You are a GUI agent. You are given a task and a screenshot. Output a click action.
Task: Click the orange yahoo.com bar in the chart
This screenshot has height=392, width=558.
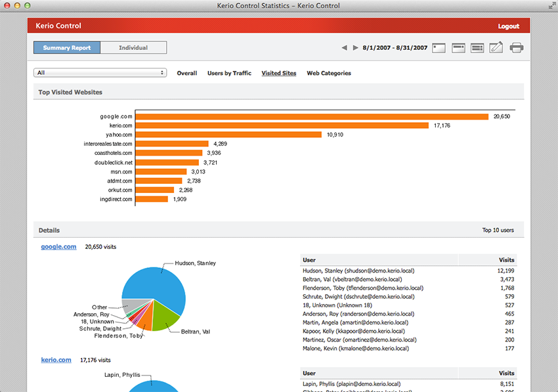coord(228,135)
